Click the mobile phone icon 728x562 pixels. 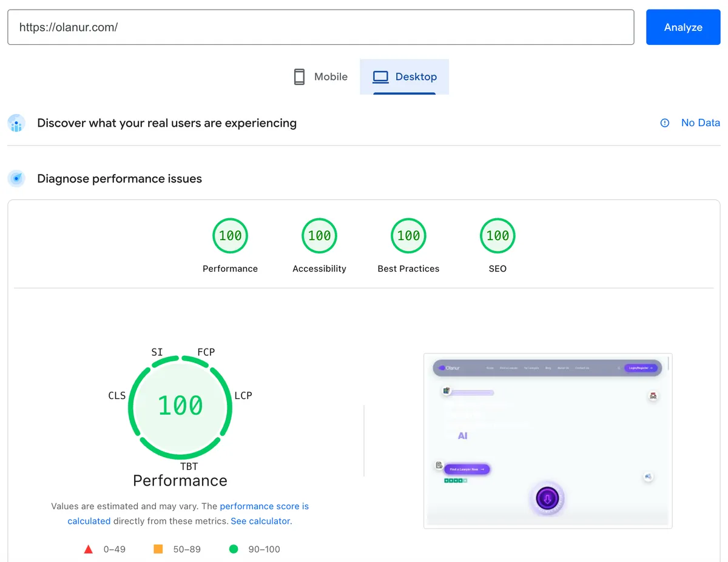click(299, 77)
